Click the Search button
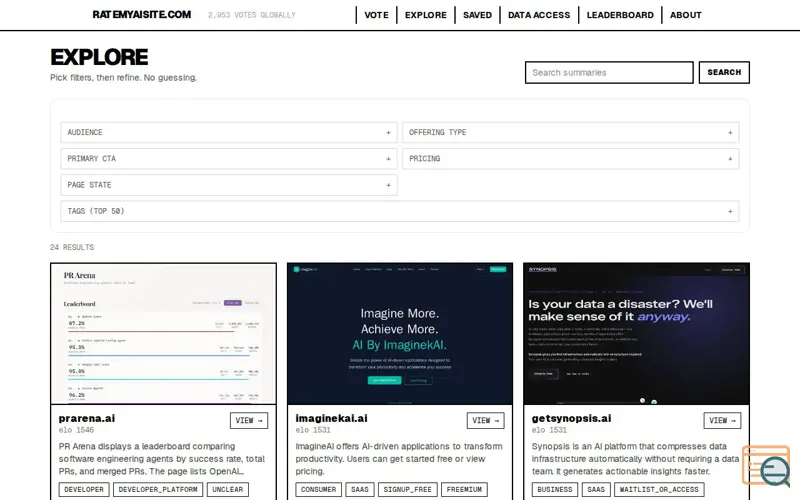 pyautogui.click(x=724, y=72)
